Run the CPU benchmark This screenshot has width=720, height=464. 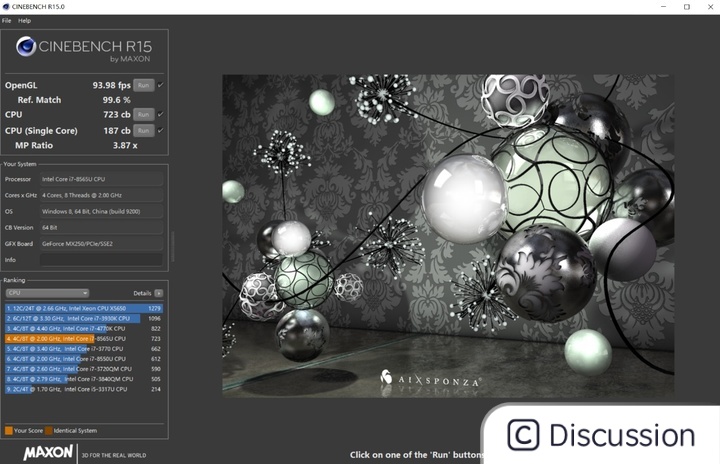click(x=144, y=115)
